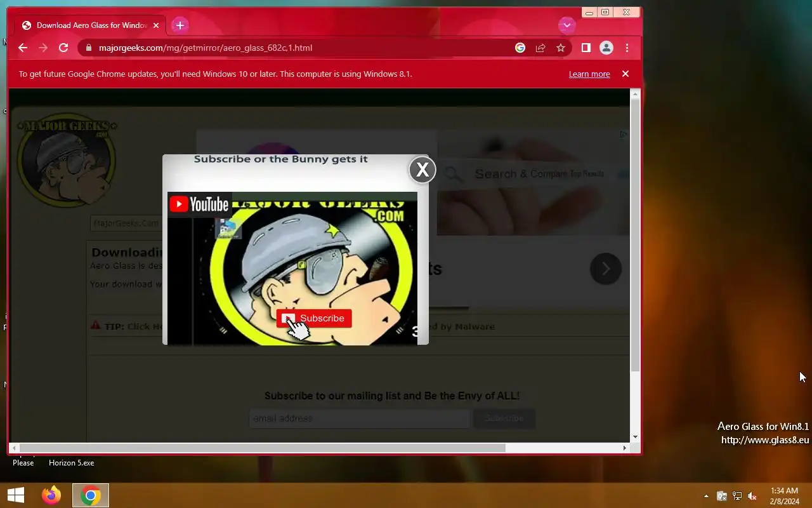This screenshot has width=812, height=508.
Task: Bookmark this page with the star
Action: [x=561, y=48]
